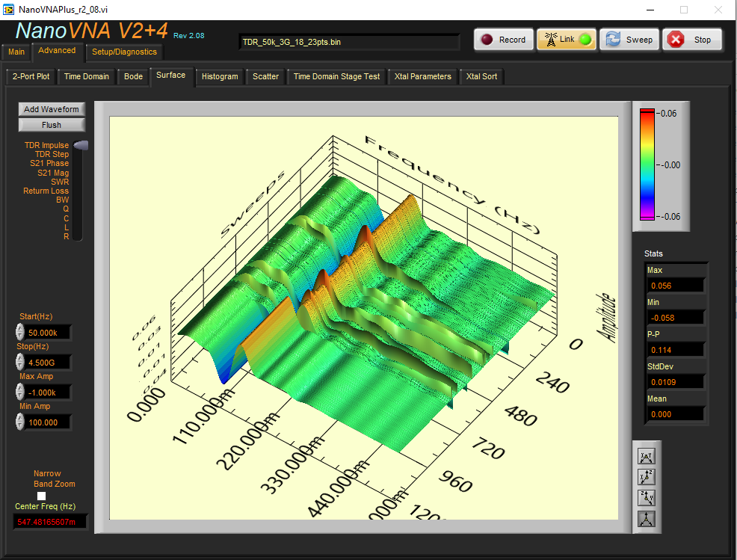Increment the Start(Hz) value with up arrow

(19, 328)
